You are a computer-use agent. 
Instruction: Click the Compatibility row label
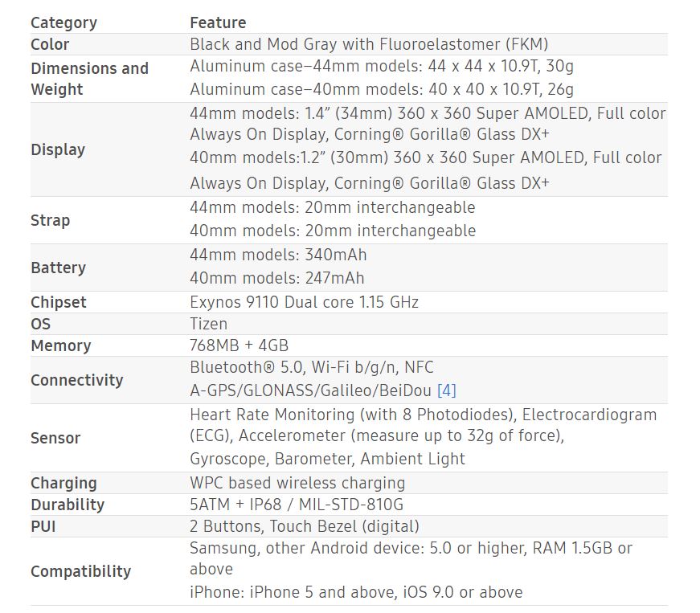[81, 571]
